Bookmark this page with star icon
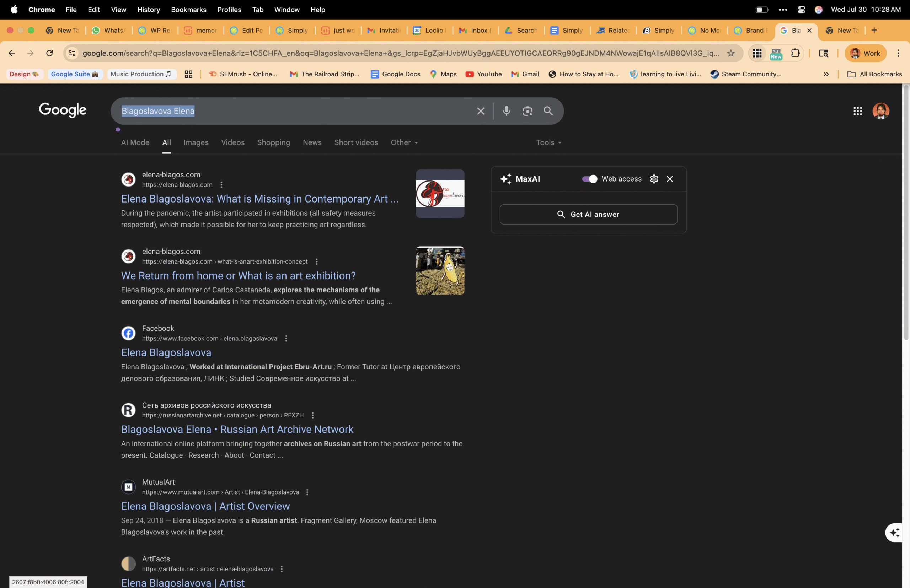 [x=730, y=53]
